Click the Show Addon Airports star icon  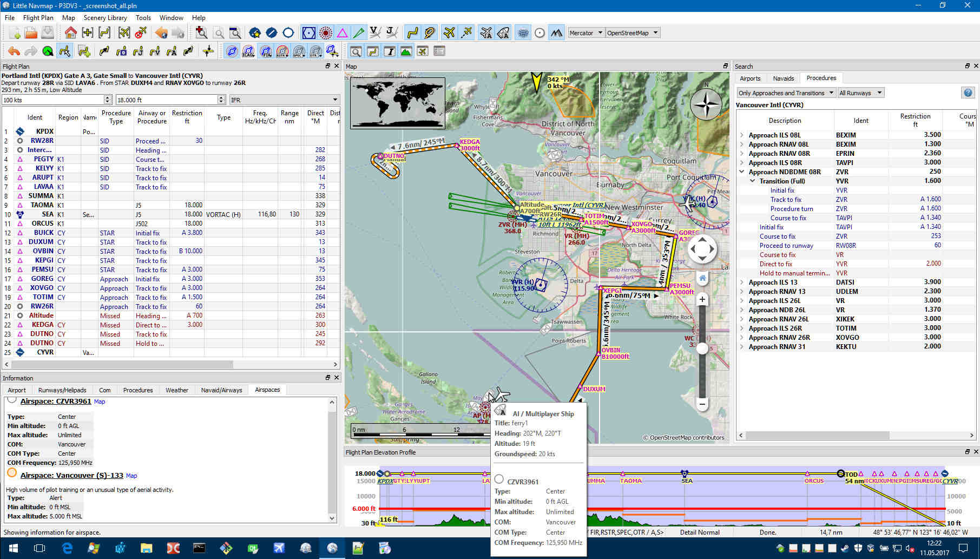point(255,33)
